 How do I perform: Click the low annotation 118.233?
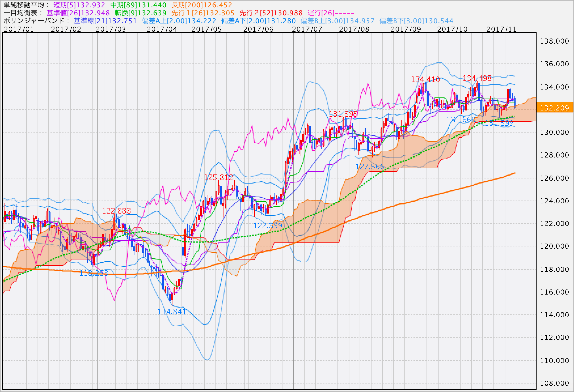pyautogui.click(x=94, y=273)
